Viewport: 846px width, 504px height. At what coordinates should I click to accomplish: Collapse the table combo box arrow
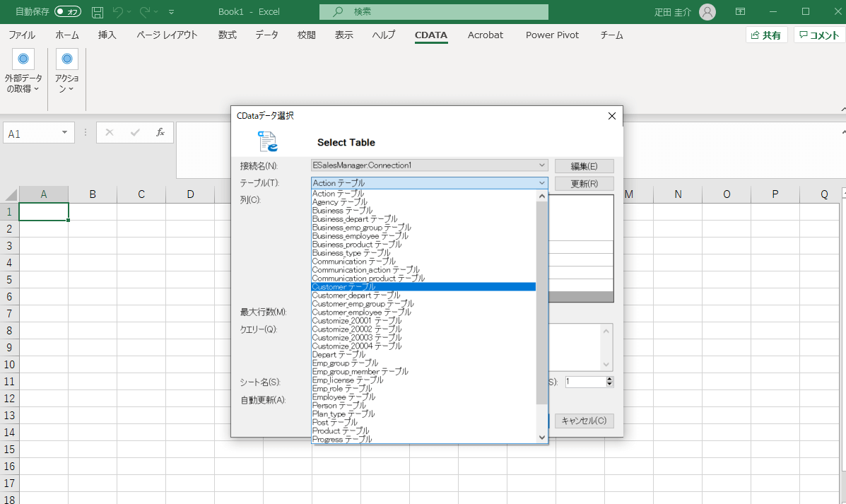point(542,183)
